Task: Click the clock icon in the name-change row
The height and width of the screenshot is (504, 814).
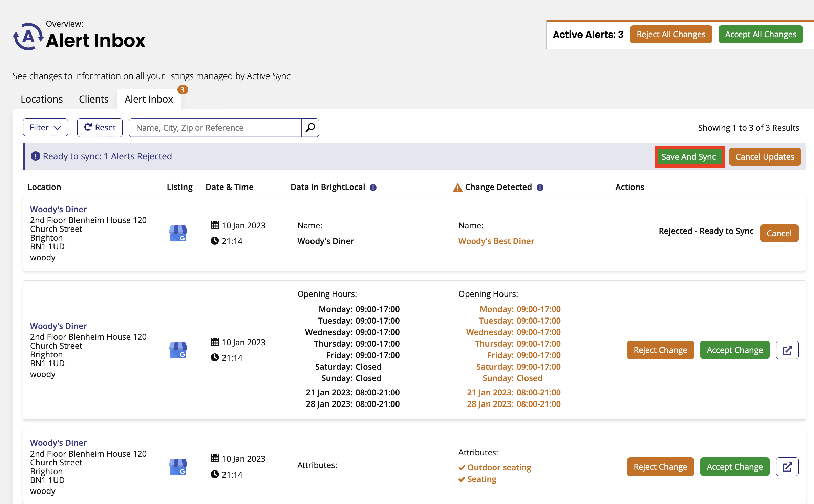Action: coord(215,241)
